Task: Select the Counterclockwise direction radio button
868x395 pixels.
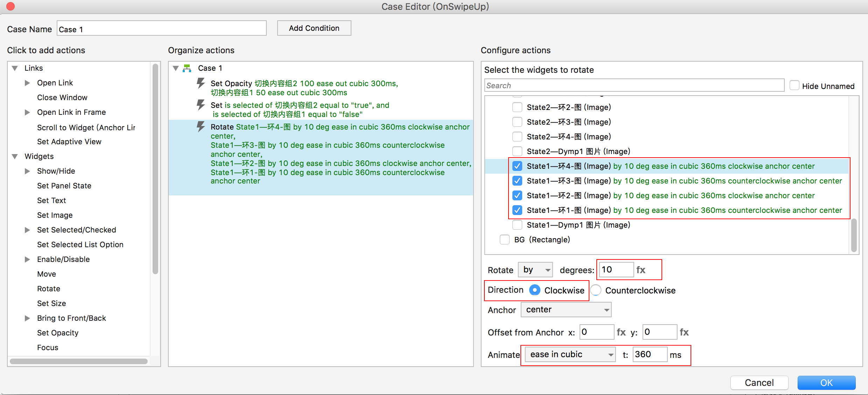Action: (596, 290)
